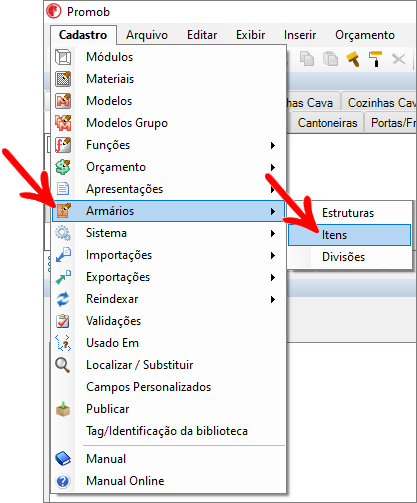Open the Cadastro menu

click(x=83, y=35)
